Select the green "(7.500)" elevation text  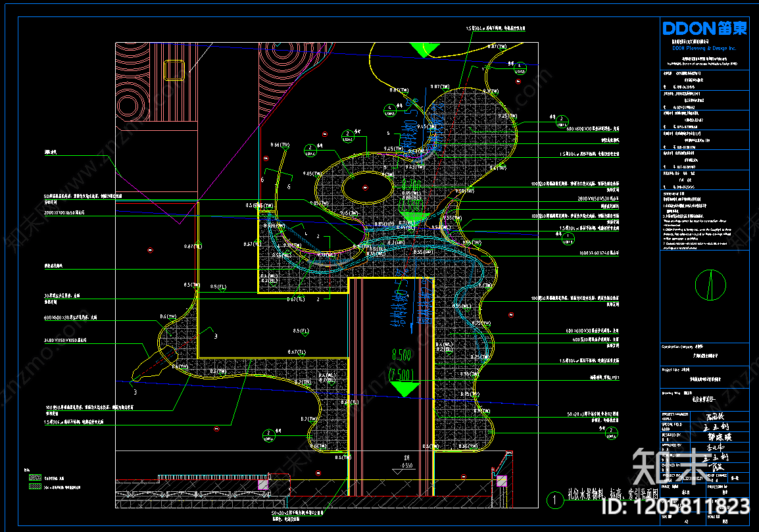coord(401,374)
